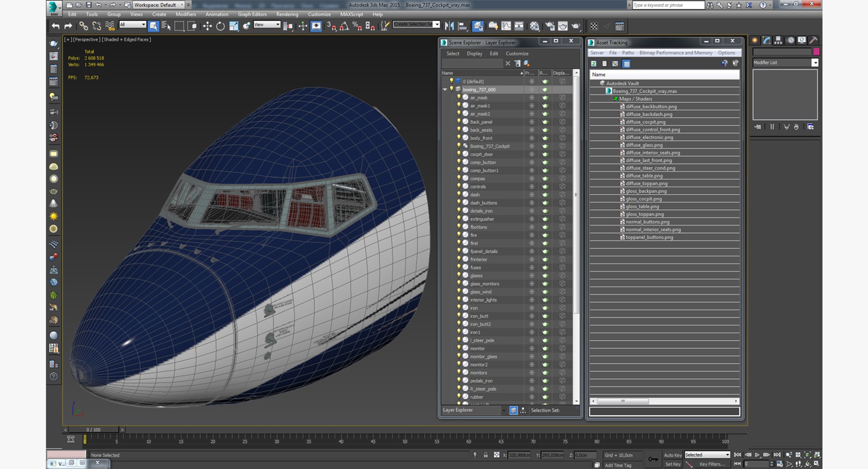Viewport: 868px width, 469px height.
Task: Click the Undo arrow in main toolbar
Action: [56, 26]
